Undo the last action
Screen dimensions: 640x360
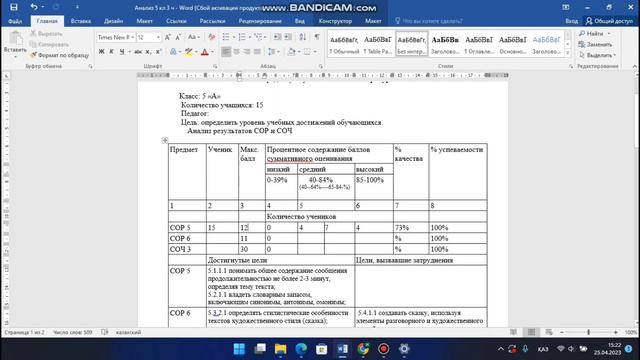33,7
